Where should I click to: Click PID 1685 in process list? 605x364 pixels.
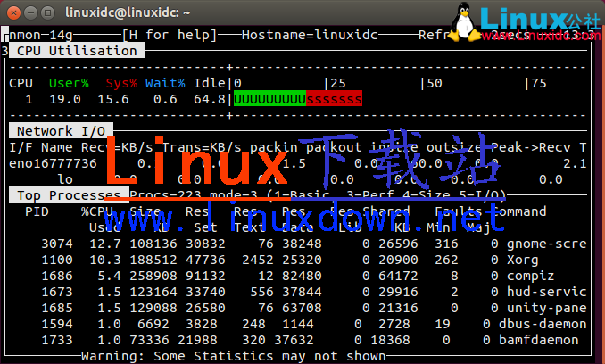point(57,308)
